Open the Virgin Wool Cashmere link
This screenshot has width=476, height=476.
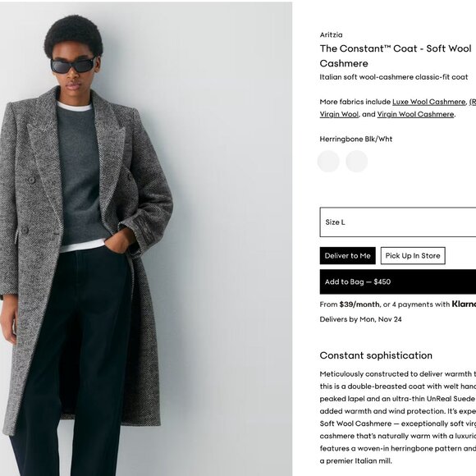(415, 114)
